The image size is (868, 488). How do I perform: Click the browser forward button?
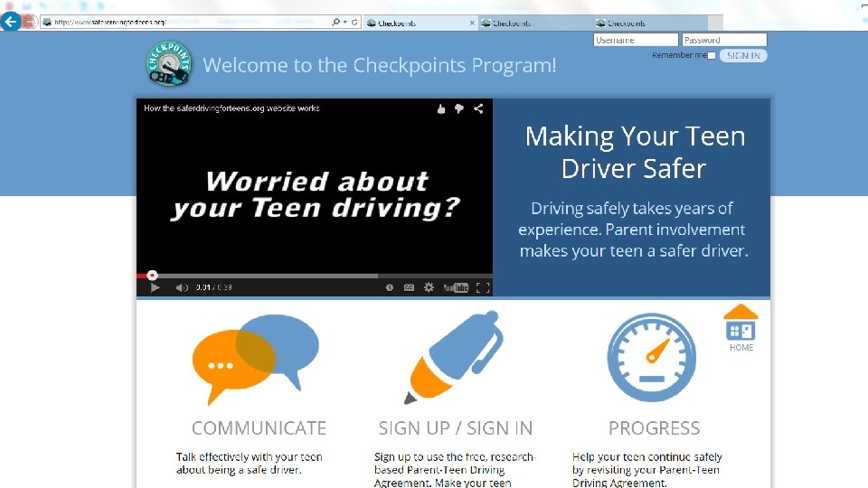coord(29,22)
